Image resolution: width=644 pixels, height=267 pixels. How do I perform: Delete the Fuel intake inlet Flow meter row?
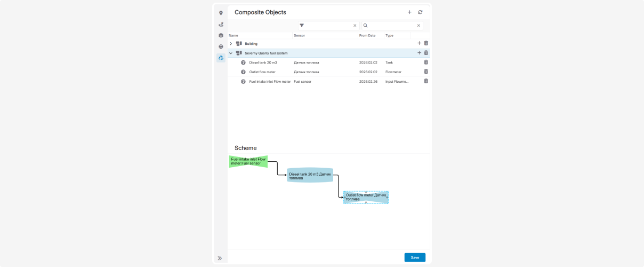pyautogui.click(x=426, y=81)
